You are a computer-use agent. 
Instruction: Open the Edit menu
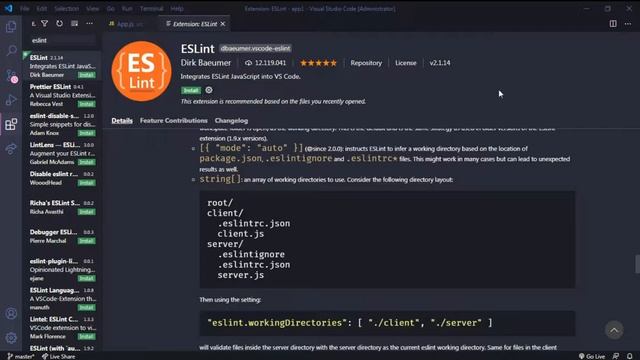pos(42,9)
